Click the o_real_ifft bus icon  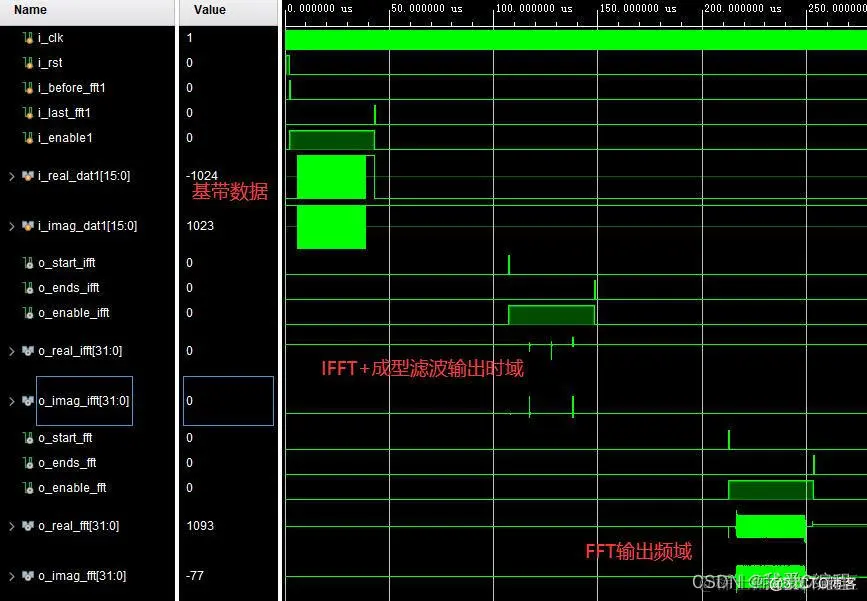click(28, 351)
